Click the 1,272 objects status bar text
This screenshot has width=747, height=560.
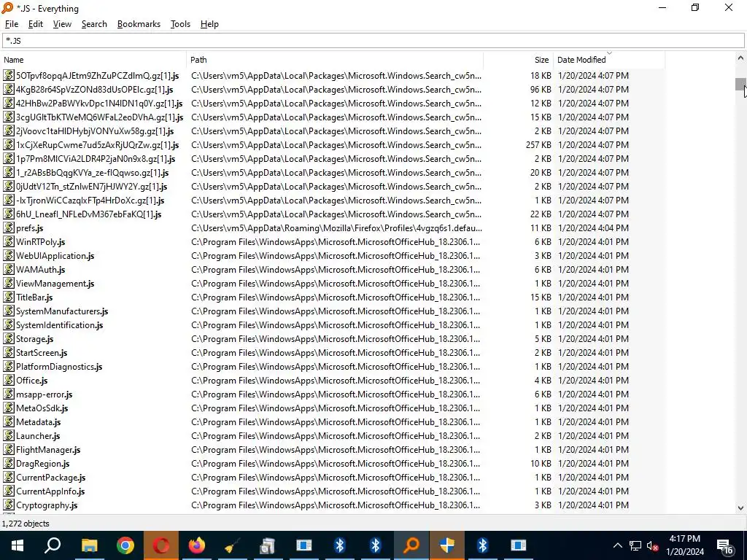tap(26, 524)
